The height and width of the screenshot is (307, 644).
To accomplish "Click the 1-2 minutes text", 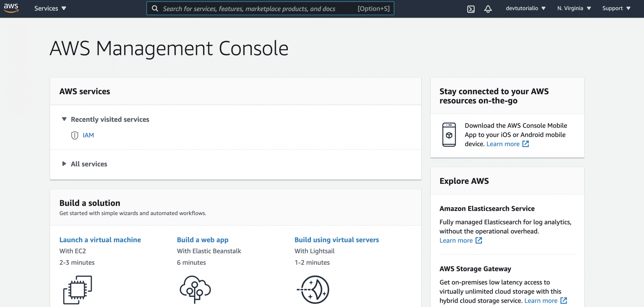I will (x=312, y=262).
